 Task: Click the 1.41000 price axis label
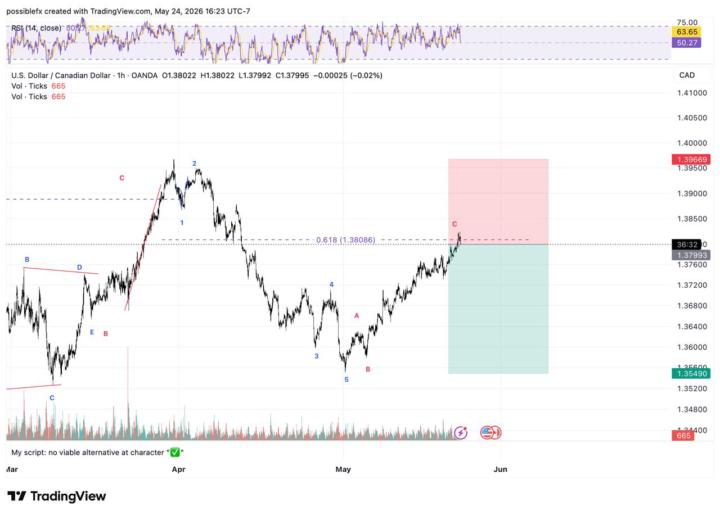[x=692, y=93]
